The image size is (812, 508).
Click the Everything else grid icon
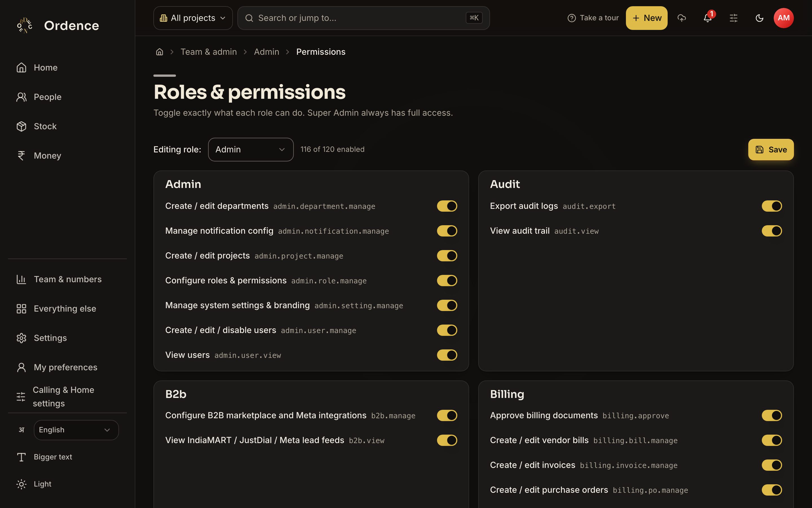point(21,308)
